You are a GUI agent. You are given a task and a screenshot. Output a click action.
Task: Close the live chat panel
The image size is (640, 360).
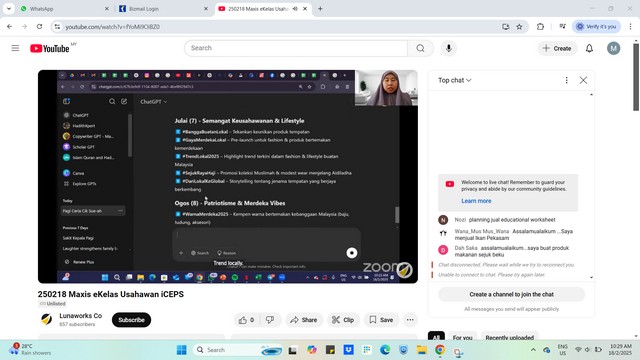click(583, 80)
